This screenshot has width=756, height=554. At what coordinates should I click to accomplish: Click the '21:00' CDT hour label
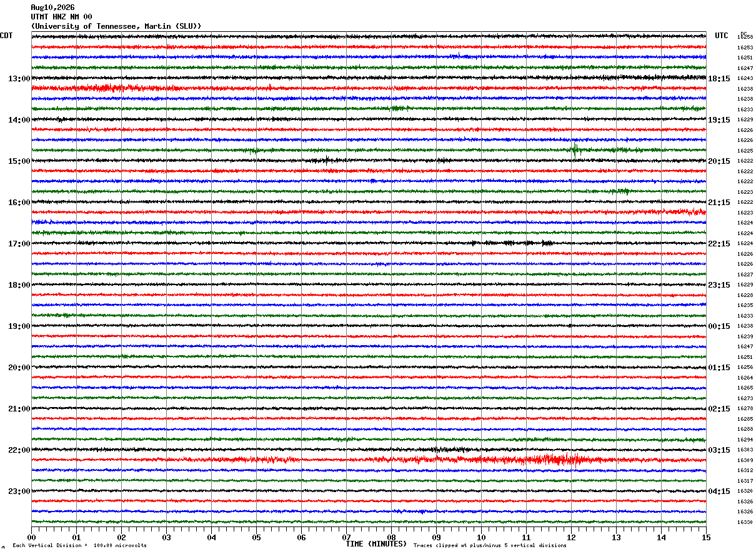pos(19,409)
